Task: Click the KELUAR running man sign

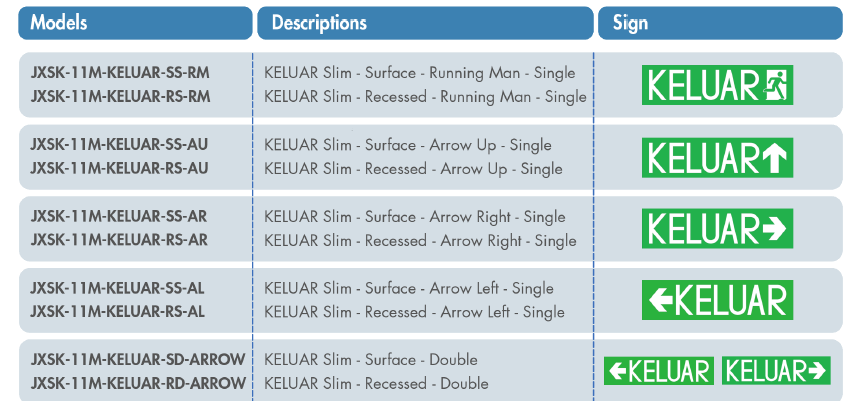Action: point(717,85)
